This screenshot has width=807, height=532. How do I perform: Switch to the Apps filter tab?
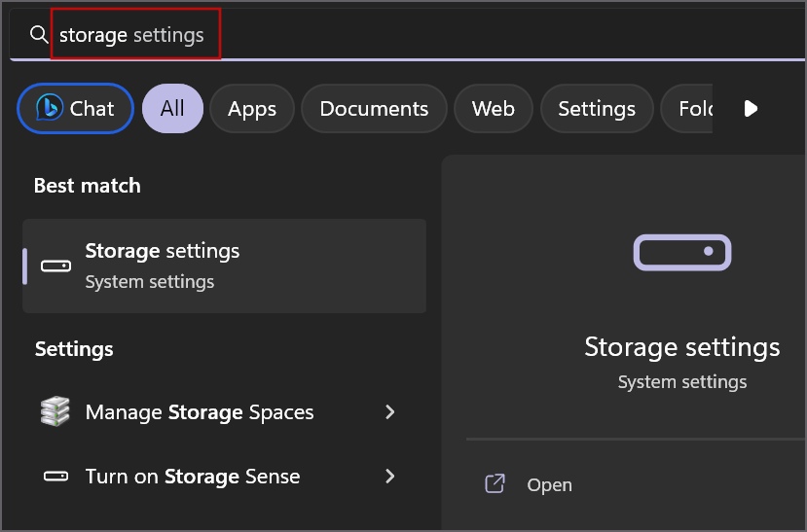252,108
